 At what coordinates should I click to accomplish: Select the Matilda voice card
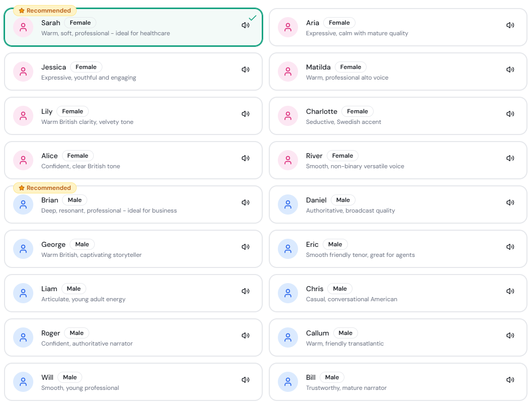[397, 72]
